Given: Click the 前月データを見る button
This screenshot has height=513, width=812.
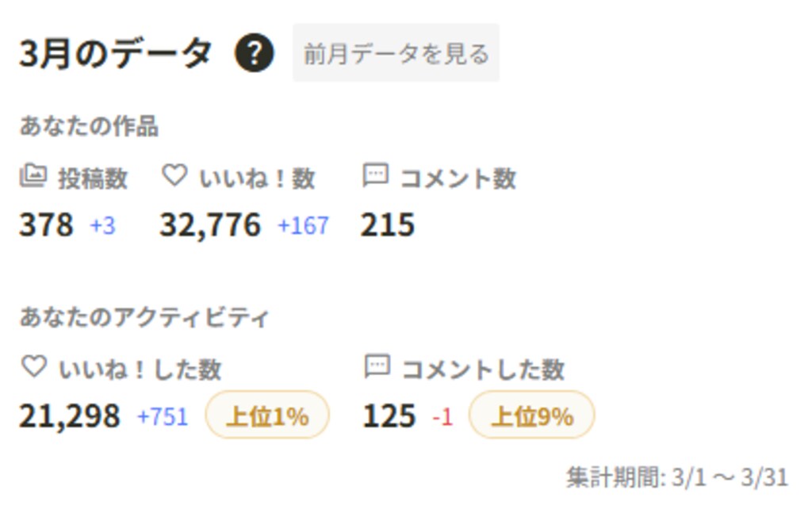Looking at the screenshot, I should (x=395, y=53).
